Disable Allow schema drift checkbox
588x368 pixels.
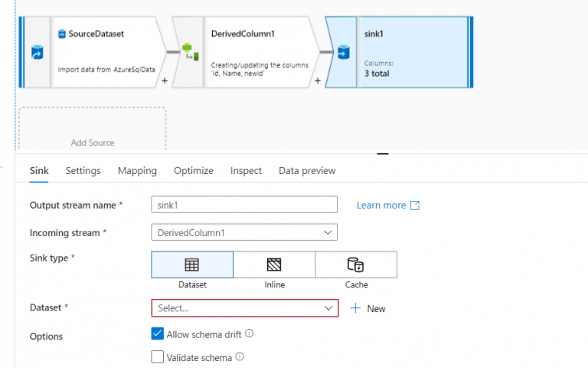click(158, 334)
